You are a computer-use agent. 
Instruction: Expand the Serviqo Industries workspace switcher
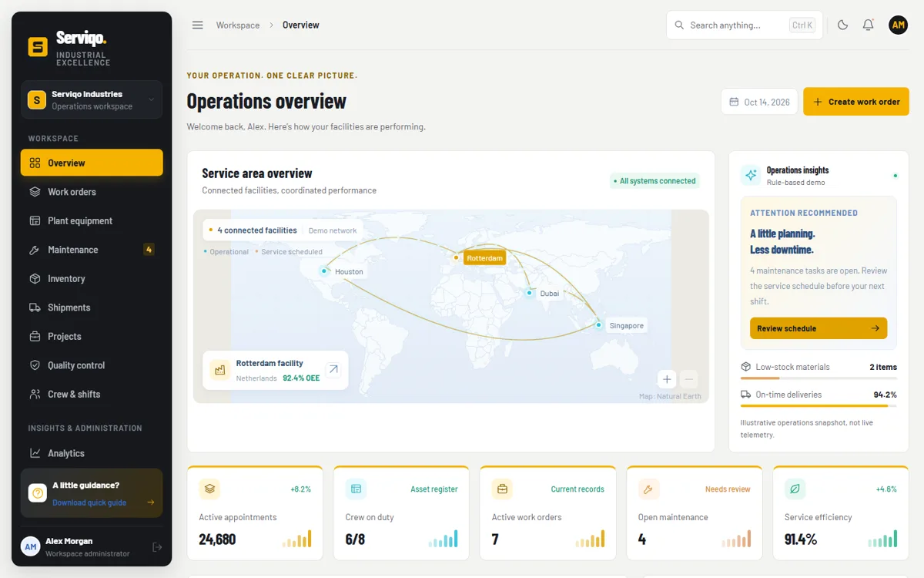(x=92, y=100)
